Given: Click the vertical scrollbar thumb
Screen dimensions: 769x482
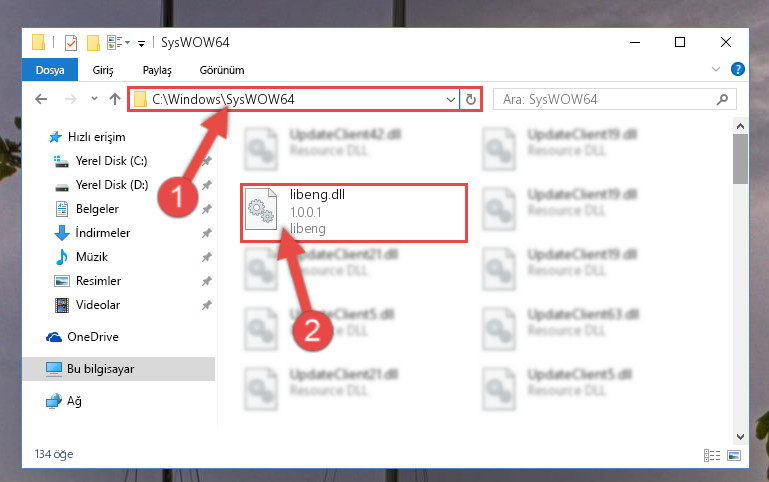Looking at the screenshot, I should tap(740, 159).
